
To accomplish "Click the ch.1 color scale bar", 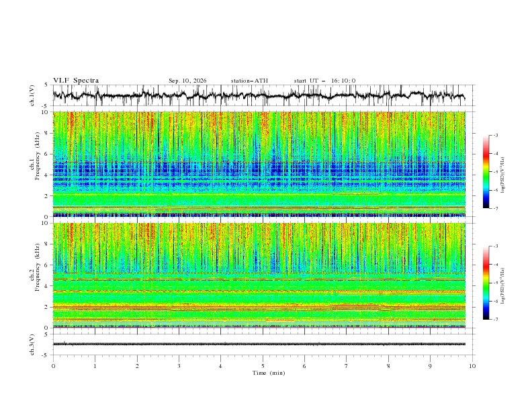I will 486,172.
